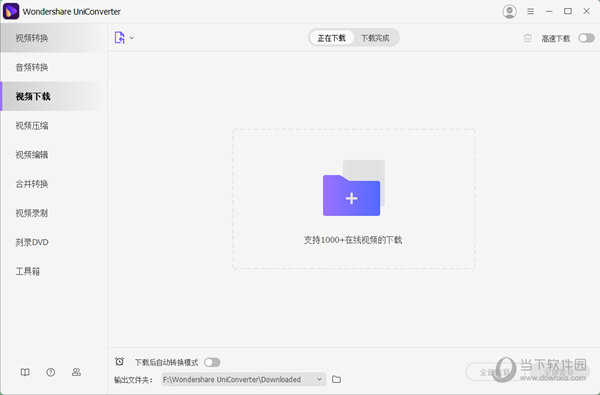Screen dimensions: 600x395
Task: Select 视频编辑 in sidebar
Action: click(x=54, y=155)
